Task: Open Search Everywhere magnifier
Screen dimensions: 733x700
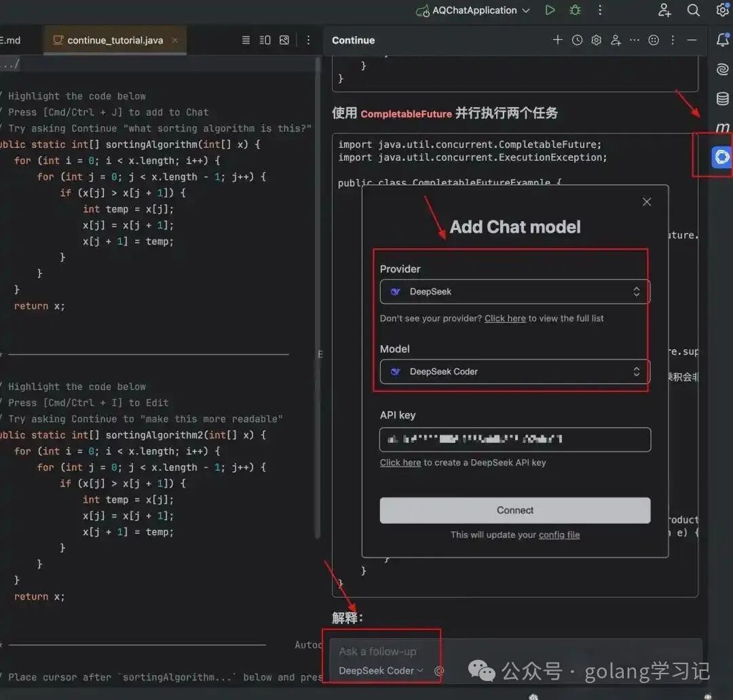Action: pos(693,9)
